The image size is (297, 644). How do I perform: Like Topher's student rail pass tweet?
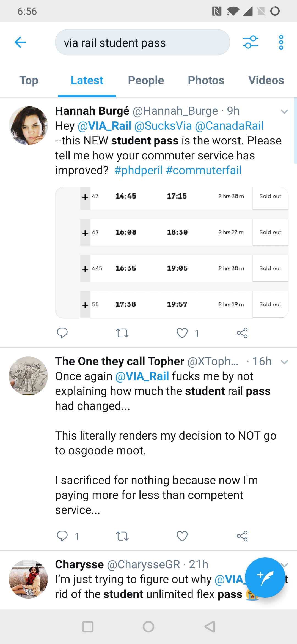coord(182,536)
